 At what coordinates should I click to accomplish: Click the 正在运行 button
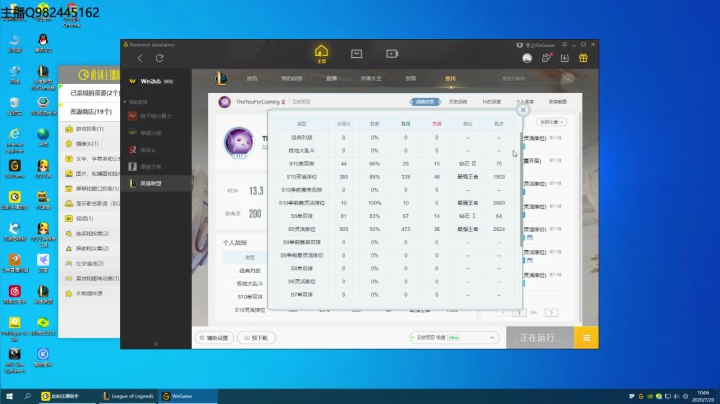tap(540, 338)
